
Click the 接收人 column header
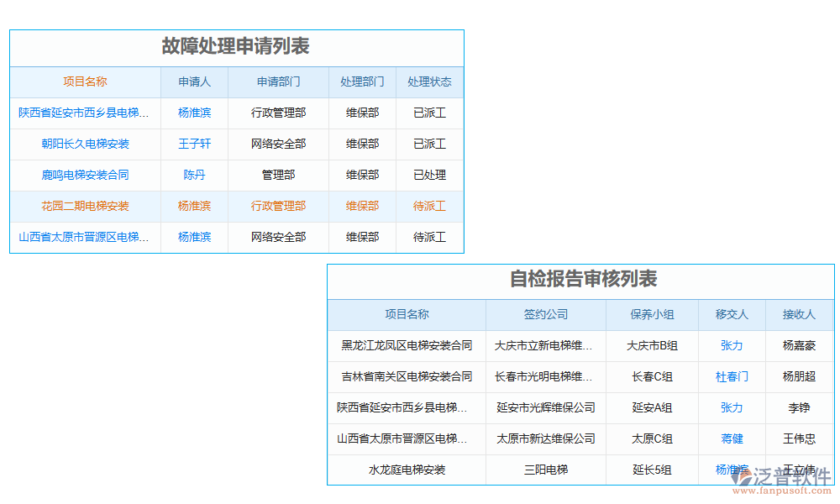click(799, 314)
